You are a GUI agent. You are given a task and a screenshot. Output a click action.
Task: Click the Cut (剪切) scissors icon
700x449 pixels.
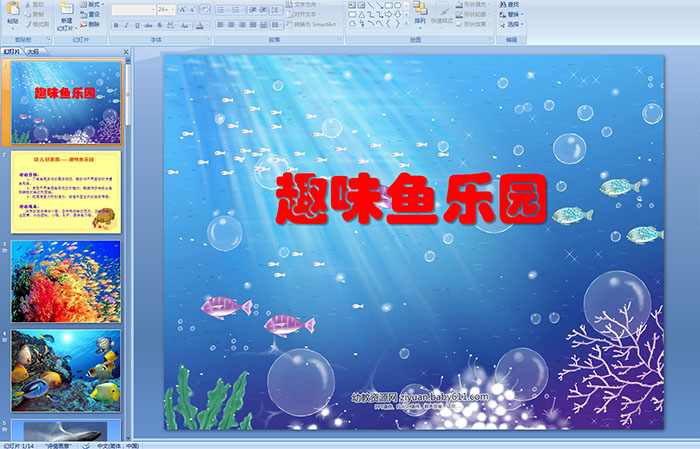(29, 4)
